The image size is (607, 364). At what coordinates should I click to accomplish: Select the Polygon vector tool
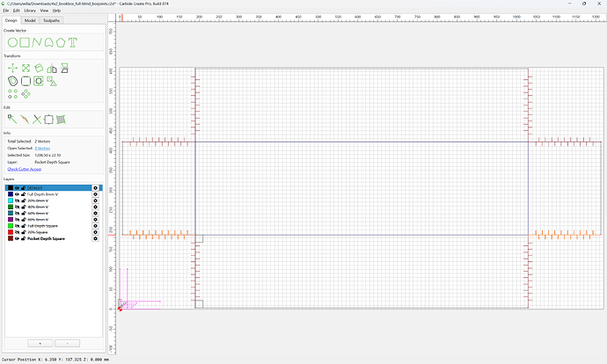tap(61, 42)
